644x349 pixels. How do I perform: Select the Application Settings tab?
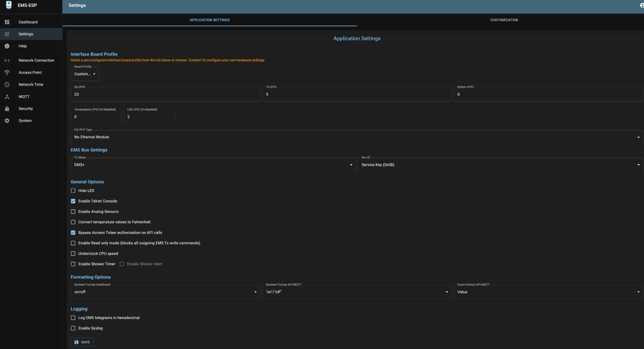tap(210, 20)
